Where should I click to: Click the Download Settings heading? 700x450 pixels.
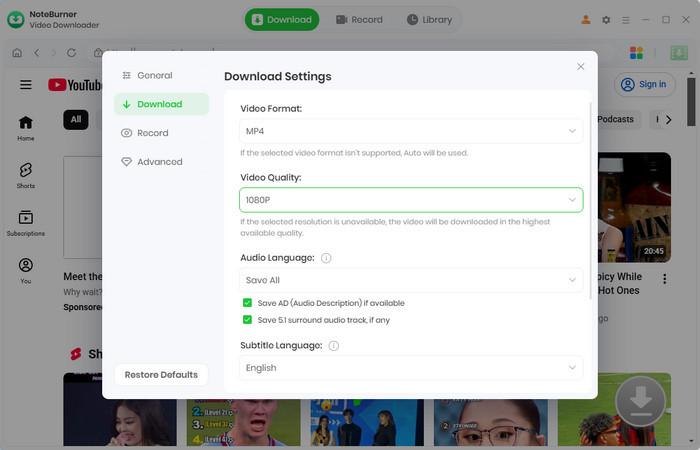(278, 76)
